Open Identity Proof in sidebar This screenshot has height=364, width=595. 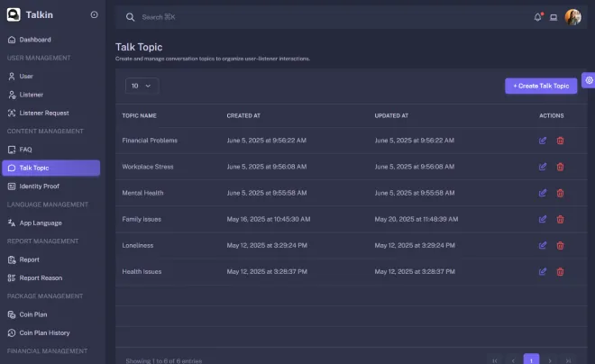click(x=50, y=187)
